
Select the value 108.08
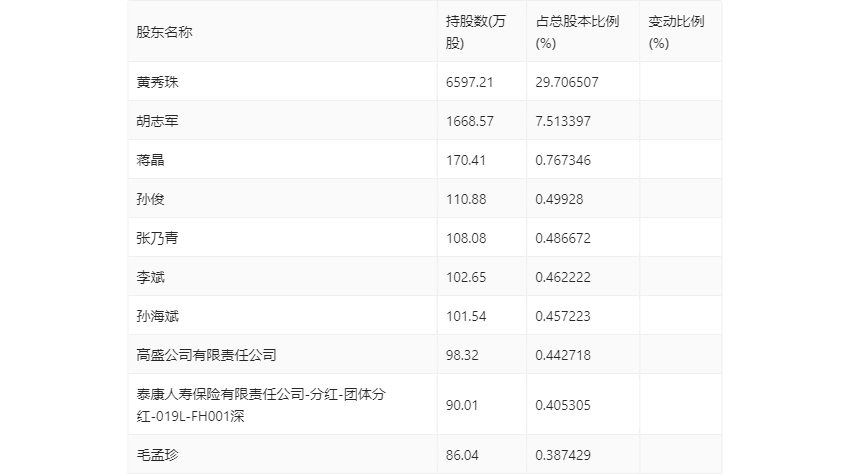pos(466,238)
